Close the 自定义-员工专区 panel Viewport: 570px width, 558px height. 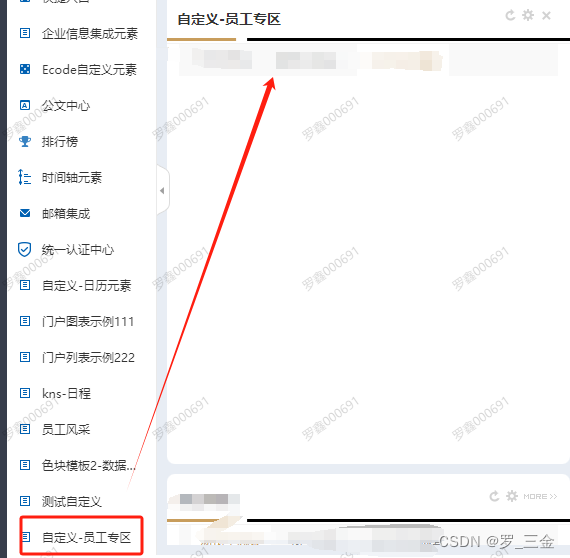pos(546,16)
